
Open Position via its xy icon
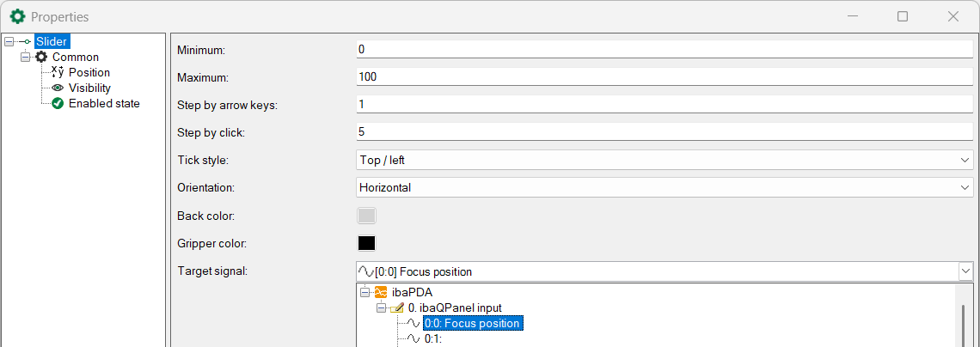click(x=58, y=72)
